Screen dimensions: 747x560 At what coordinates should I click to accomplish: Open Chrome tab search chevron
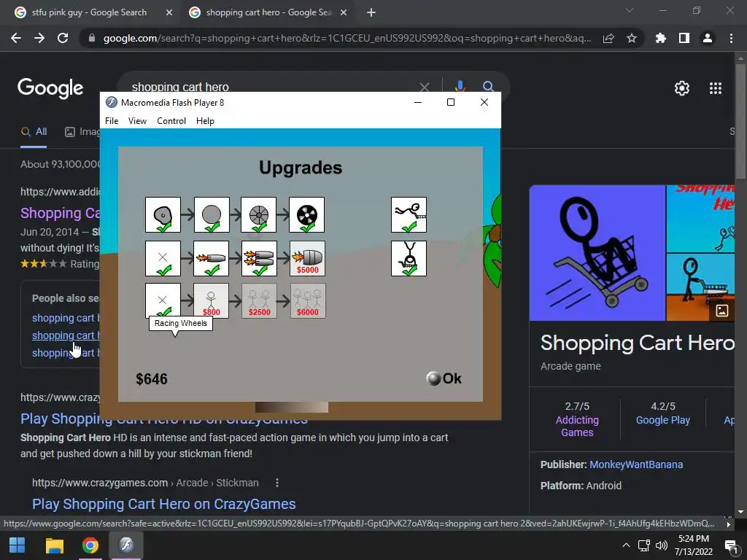pyautogui.click(x=630, y=10)
